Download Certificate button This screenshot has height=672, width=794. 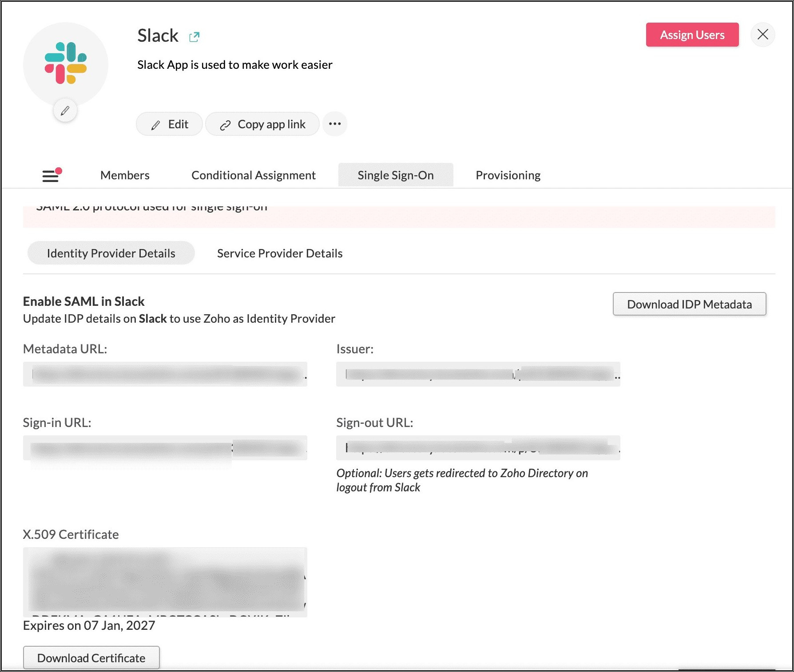pyautogui.click(x=91, y=658)
